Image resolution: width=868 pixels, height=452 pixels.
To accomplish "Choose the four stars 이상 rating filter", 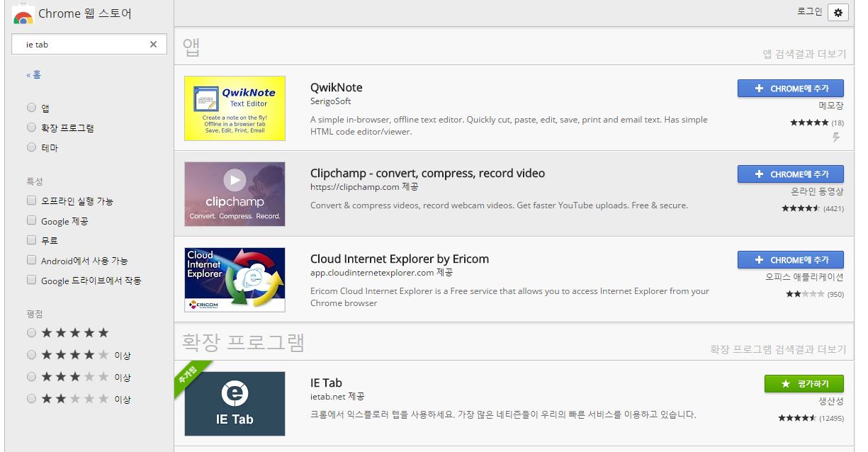I will coord(31,354).
